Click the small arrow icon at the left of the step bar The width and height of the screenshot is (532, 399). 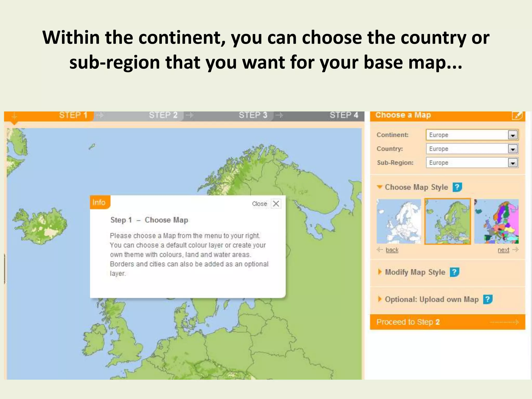click(14, 116)
